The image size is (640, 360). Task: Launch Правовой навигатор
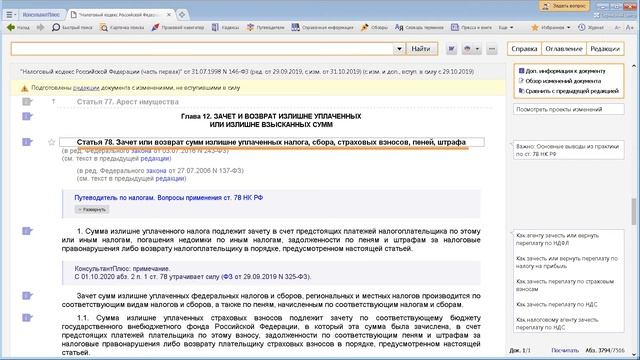pyautogui.click(x=178, y=27)
